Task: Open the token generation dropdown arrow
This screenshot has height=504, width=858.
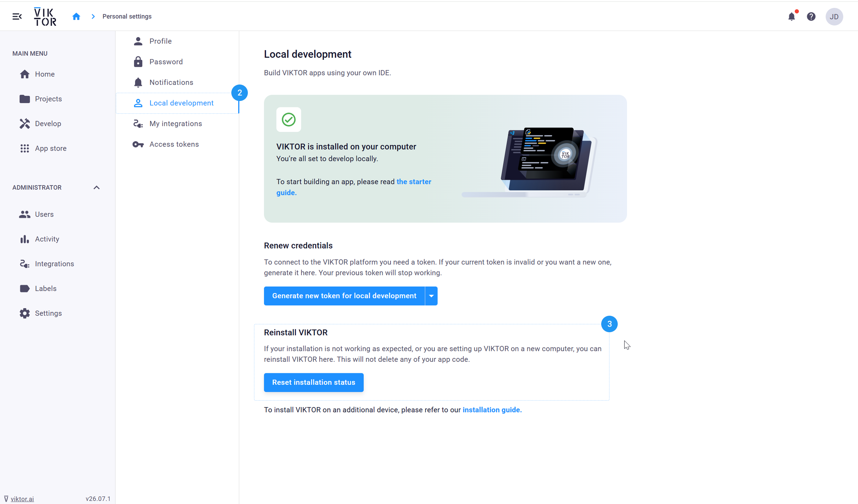Action: (431, 296)
